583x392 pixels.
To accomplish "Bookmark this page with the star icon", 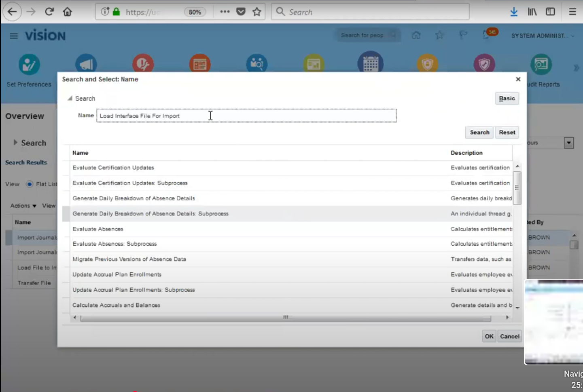I will [257, 12].
